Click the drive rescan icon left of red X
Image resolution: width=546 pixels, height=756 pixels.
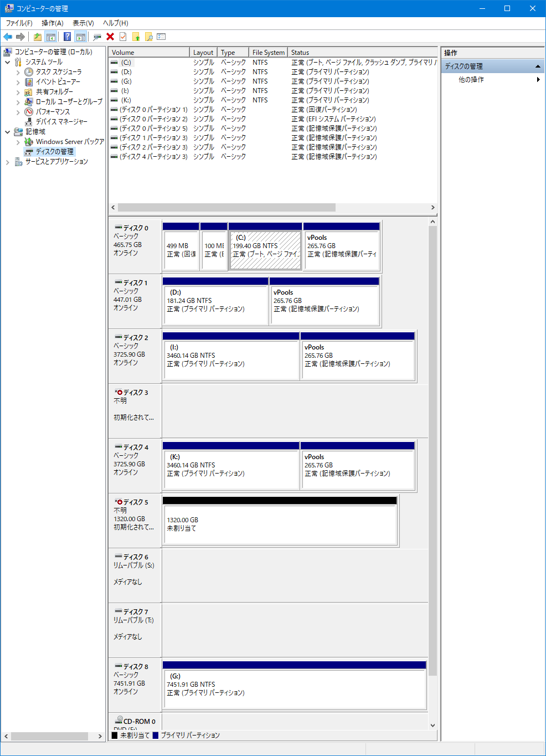(x=97, y=37)
